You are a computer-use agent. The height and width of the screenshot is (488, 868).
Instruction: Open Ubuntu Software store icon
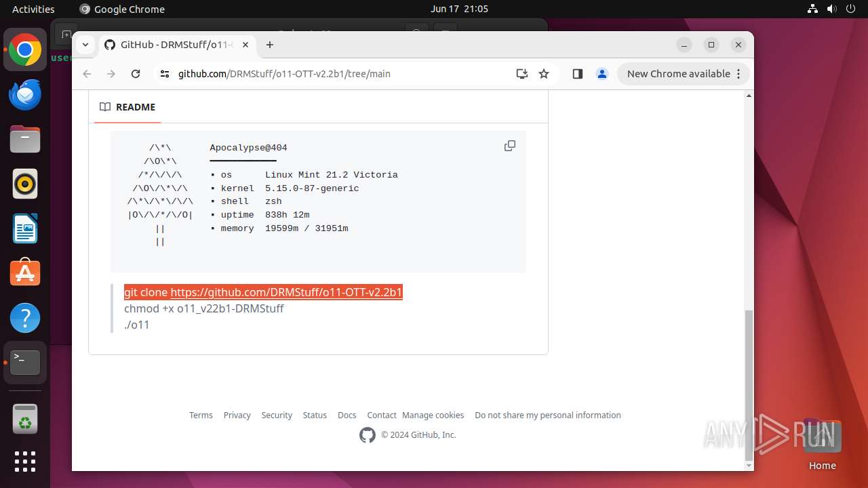tap(25, 273)
